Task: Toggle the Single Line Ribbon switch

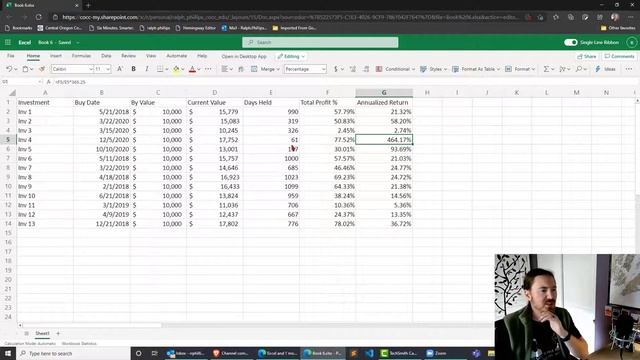Action: (571, 42)
